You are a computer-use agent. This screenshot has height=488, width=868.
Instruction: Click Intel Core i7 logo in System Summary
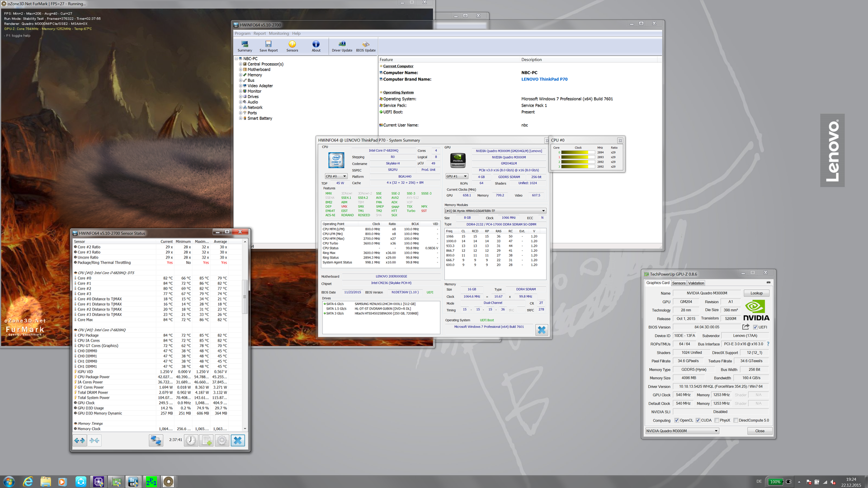pyautogui.click(x=336, y=160)
